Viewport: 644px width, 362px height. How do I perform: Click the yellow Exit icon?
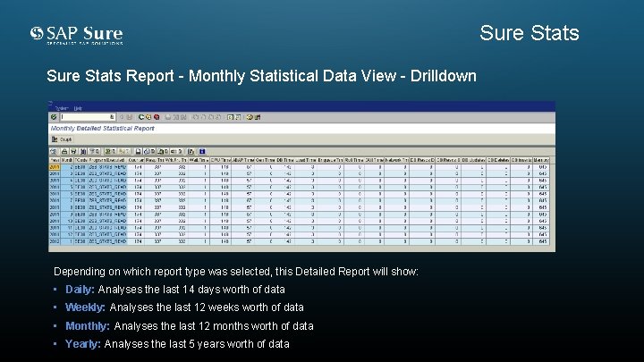[148, 117]
